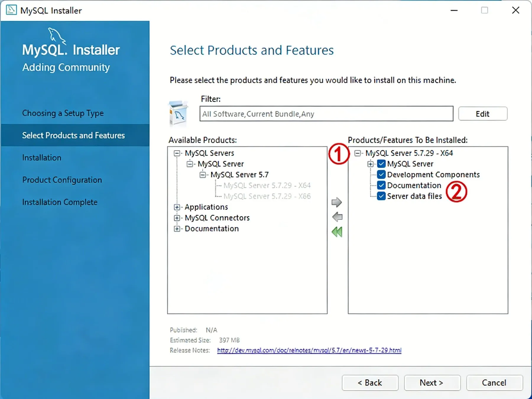The width and height of the screenshot is (532, 399).
Task: Click the green double-left arrow to remove all
Action: (x=337, y=232)
